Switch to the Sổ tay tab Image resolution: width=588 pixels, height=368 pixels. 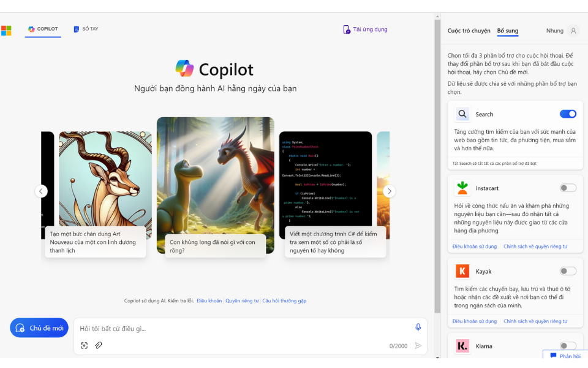pyautogui.click(x=86, y=29)
